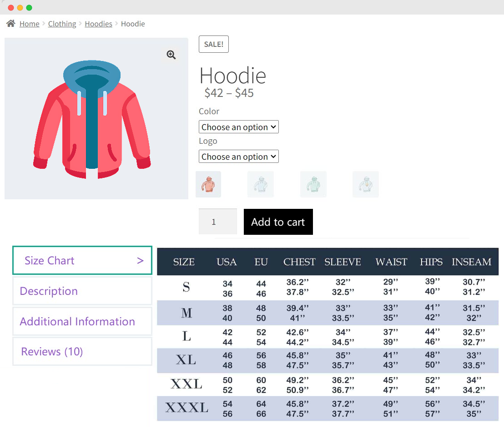Expand the Size Chart section chevron
504x430 pixels.
(x=140, y=260)
